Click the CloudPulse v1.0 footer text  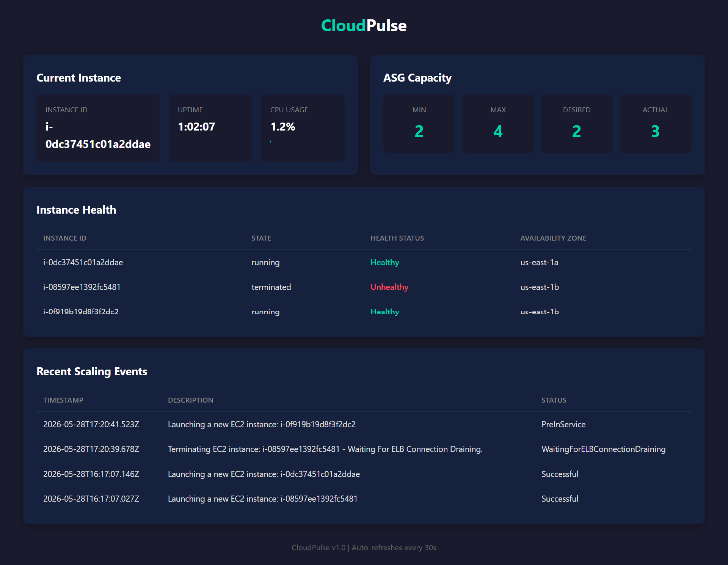[x=364, y=548]
